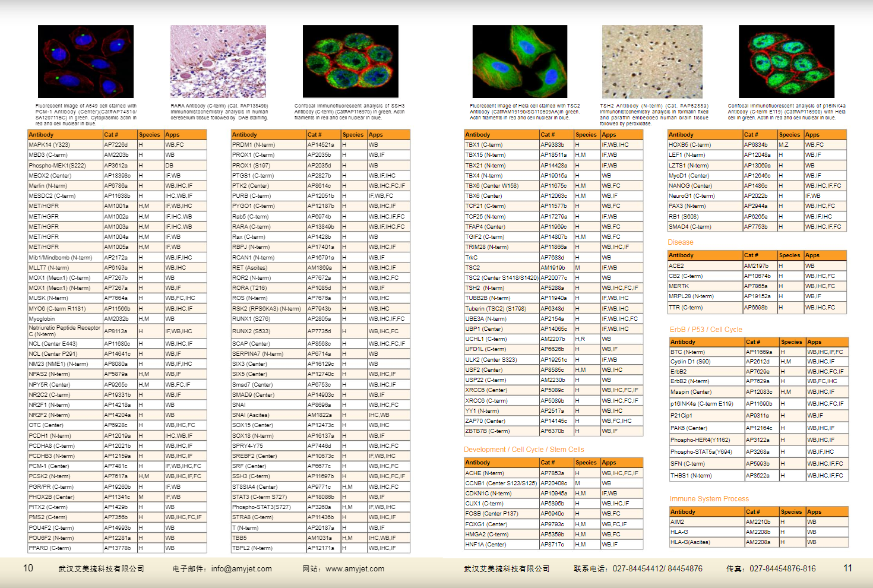Open the www.amyjet.com website link

click(x=355, y=569)
